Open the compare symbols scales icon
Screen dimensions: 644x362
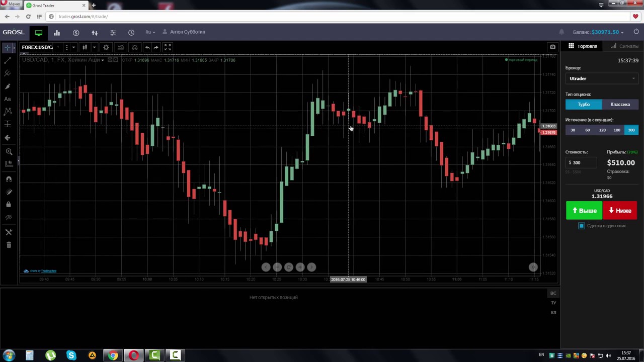coord(134,47)
